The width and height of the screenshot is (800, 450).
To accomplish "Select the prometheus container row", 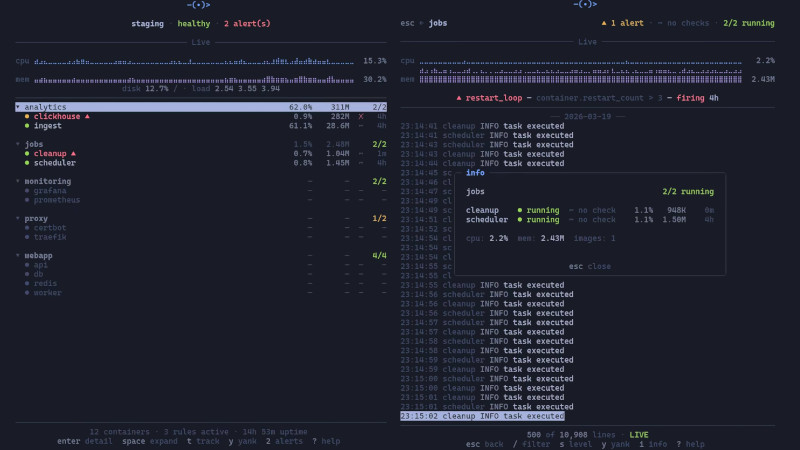I will tap(57, 200).
